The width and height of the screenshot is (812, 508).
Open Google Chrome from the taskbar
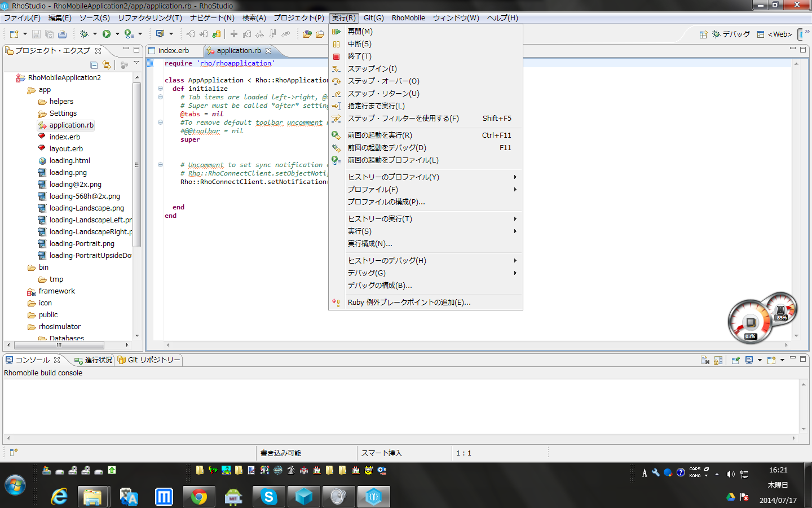coord(198,497)
